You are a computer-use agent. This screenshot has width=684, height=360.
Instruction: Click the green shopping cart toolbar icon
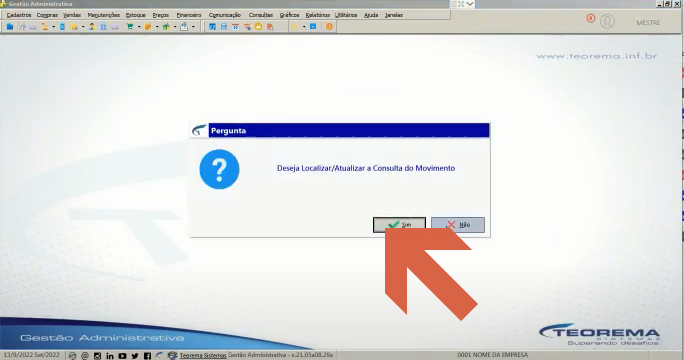[x=130, y=27]
